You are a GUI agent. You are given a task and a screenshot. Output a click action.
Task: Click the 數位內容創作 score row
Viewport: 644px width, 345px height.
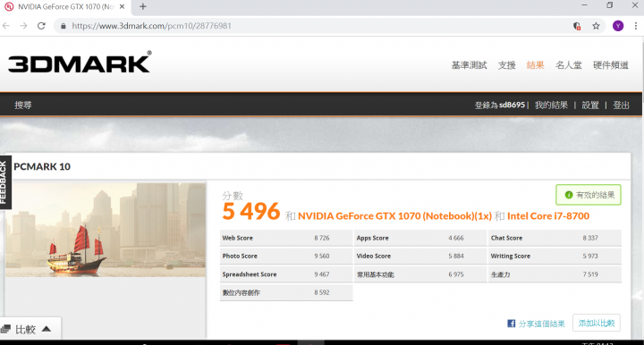[286, 292]
